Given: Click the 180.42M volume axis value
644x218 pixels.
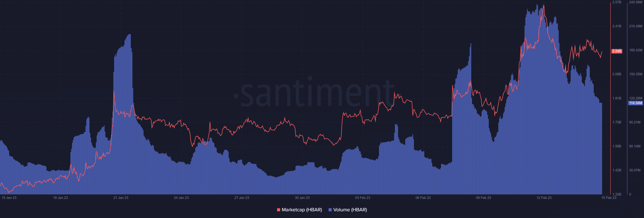Looking at the screenshot, I should [636, 50].
